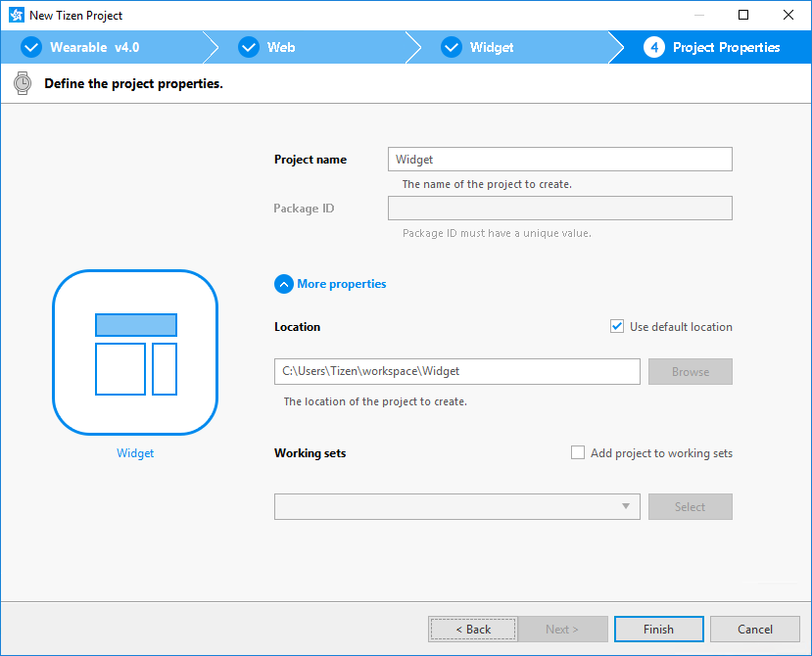The height and width of the screenshot is (656, 812).
Task: Click the Widget label under template icon
Action: (135, 453)
